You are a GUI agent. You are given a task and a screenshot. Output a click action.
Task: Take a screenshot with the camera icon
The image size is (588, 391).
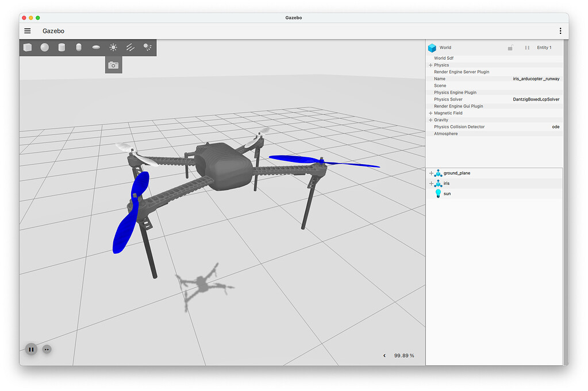(x=113, y=65)
